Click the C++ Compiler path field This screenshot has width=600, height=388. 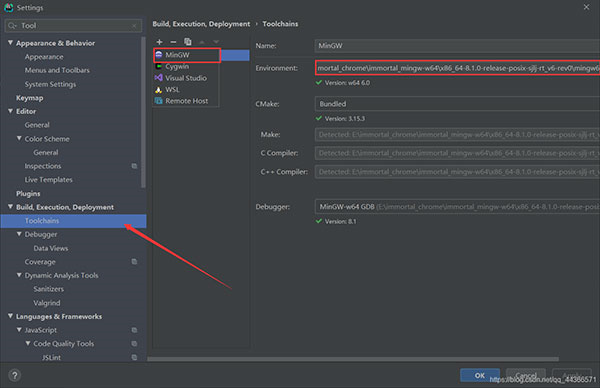[457, 172]
